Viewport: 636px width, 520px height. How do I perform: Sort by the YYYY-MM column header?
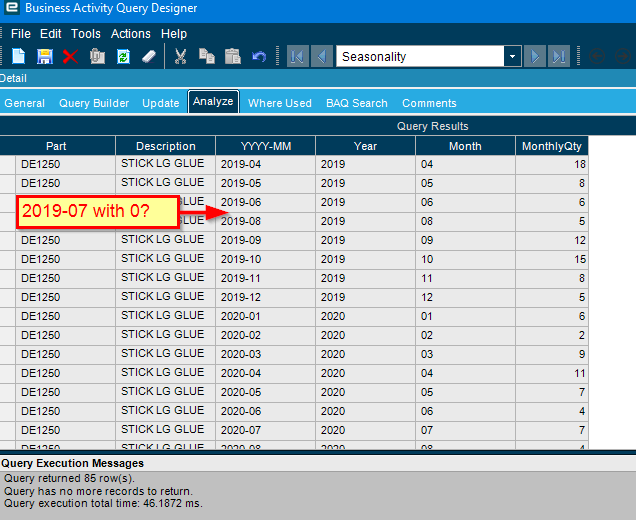(266, 146)
